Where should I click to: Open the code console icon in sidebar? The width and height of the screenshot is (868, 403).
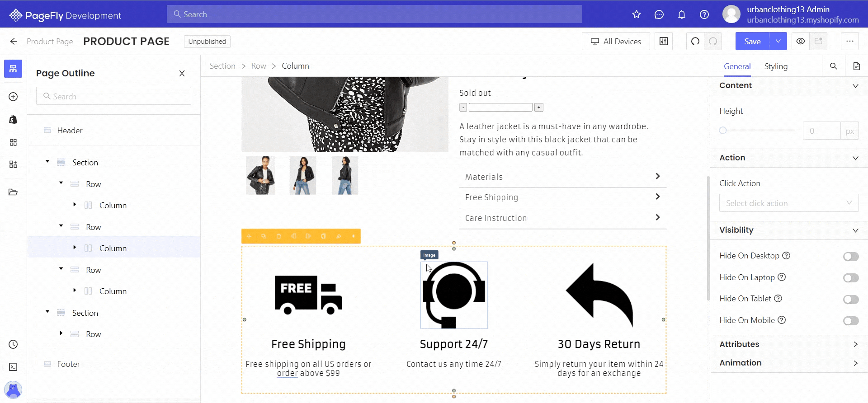[13, 367]
